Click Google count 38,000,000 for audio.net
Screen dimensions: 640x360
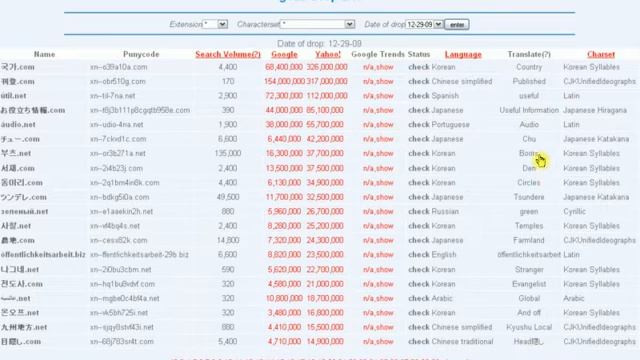coord(284,124)
